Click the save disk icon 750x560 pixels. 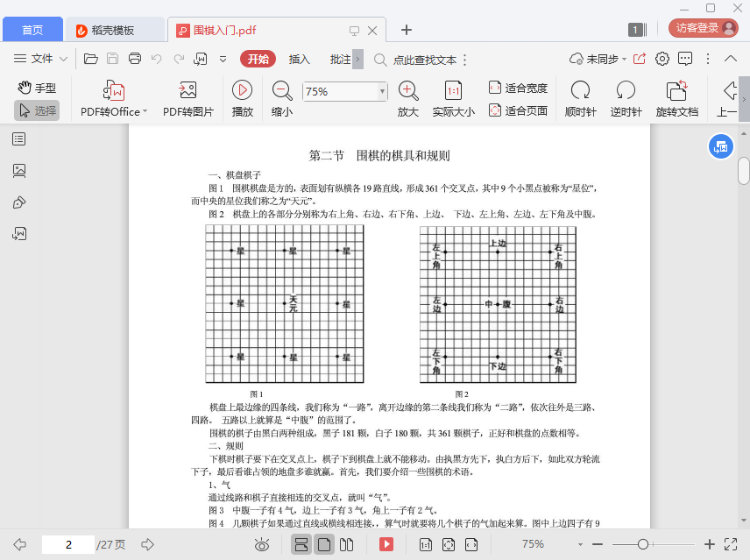pyautogui.click(x=112, y=59)
